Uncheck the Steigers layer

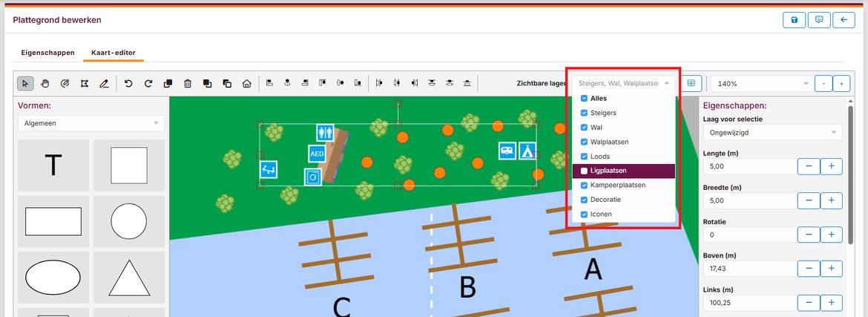(x=585, y=113)
